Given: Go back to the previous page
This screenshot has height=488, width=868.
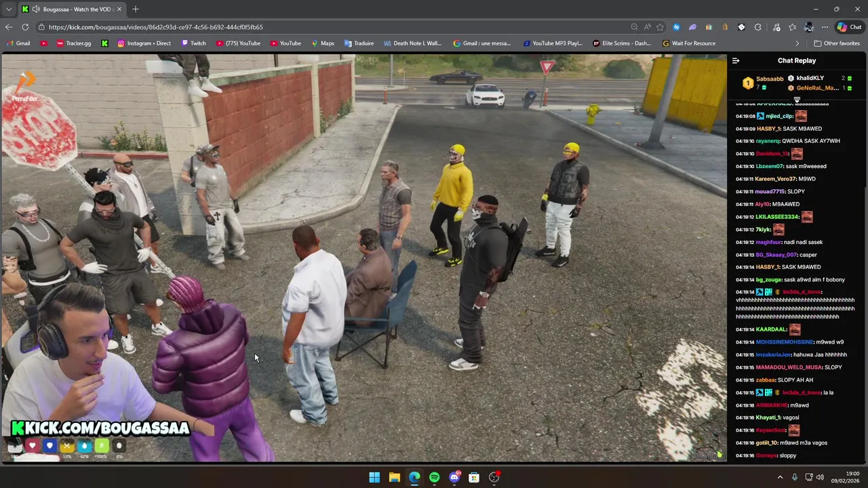Looking at the screenshot, I should (x=8, y=27).
